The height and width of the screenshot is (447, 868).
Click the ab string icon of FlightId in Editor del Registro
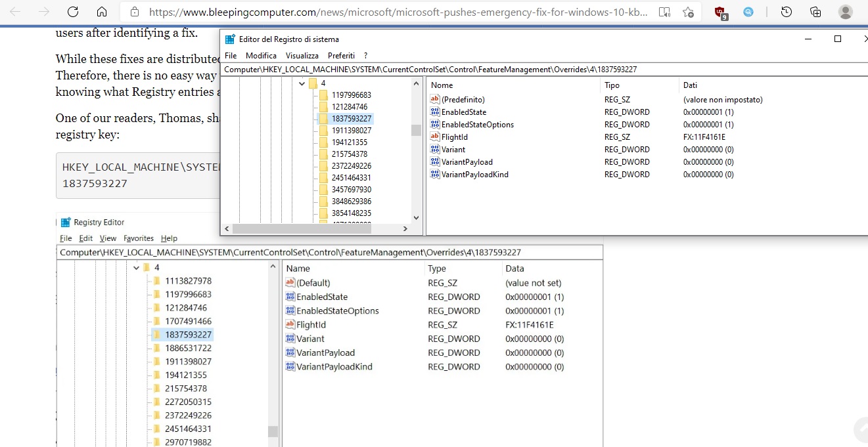(435, 137)
